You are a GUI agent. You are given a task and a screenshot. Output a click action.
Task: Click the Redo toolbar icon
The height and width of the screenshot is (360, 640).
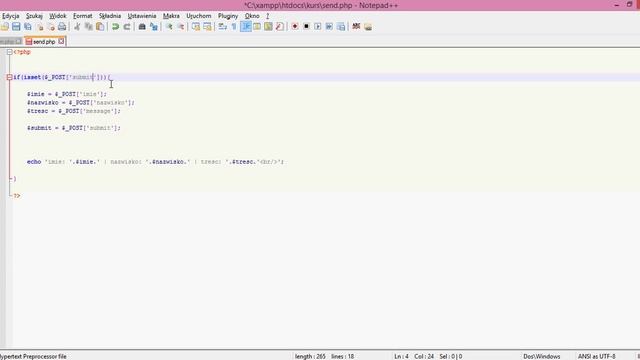click(x=127, y=27)
